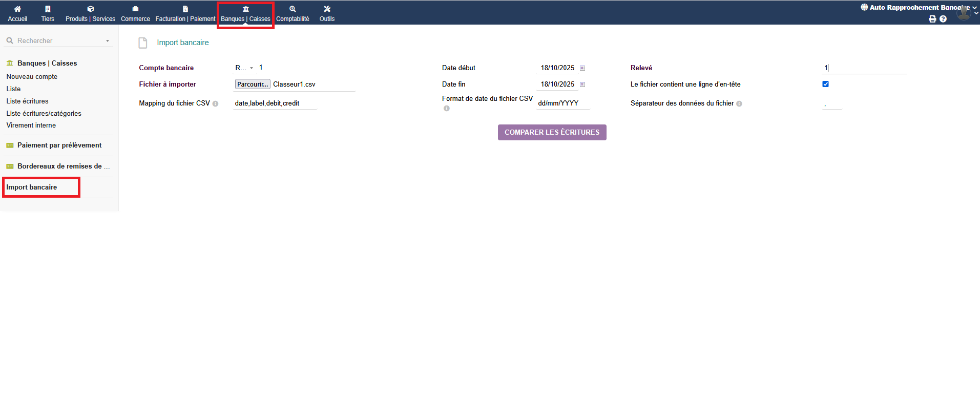The width and height of the screenshot is (980, 400).
Task: Open the Facturation | Paiement menu
Action: [x=185, y=14]
